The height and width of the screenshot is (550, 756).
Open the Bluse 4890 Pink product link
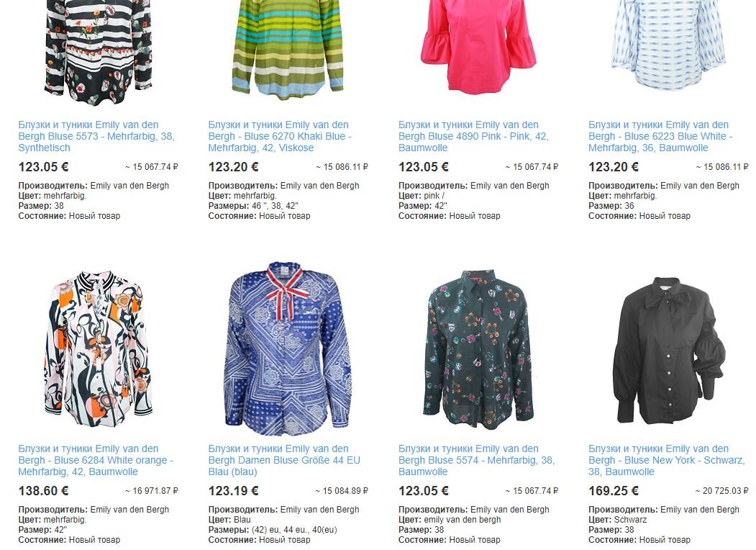(x=473, y=136)
